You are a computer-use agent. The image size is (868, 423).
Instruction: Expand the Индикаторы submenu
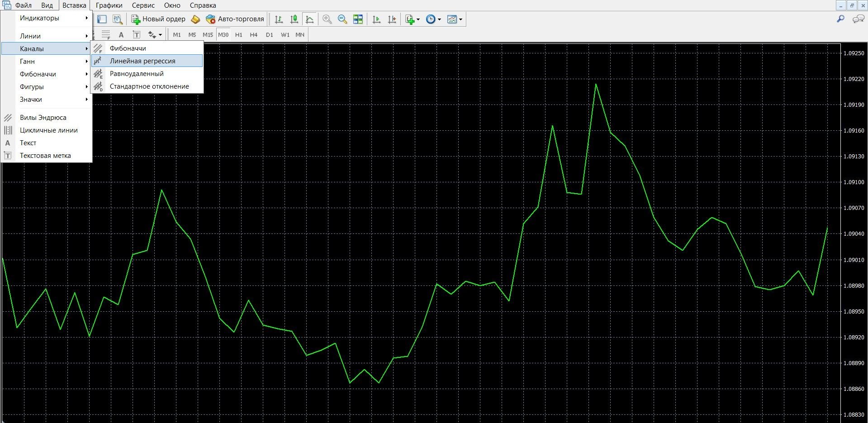pos(47,18)
